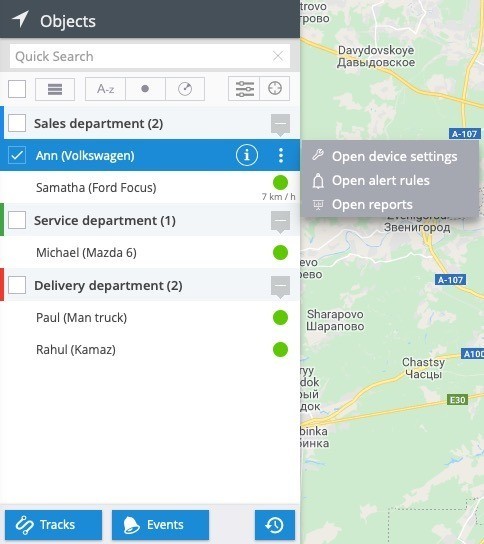Check the Service department group checkbox

(17, 220)
